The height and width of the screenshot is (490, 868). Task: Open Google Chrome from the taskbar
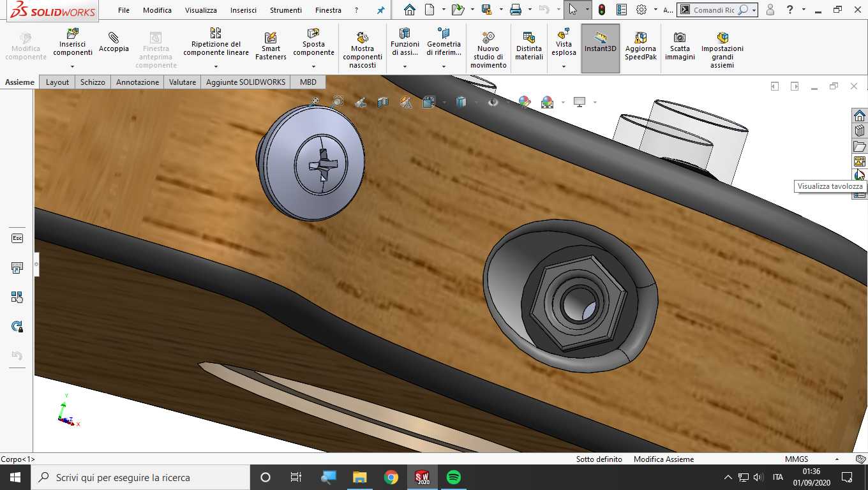pyautogui.click(x=391, y=477)
